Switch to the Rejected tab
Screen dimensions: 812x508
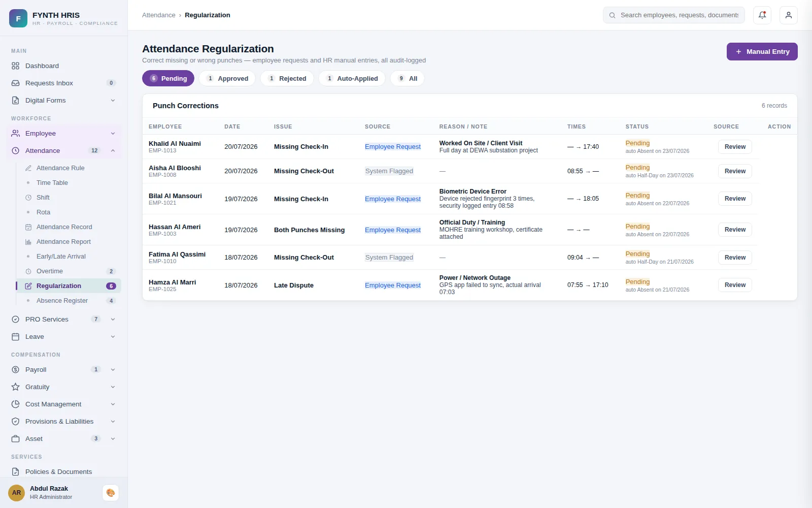point(287,78)
